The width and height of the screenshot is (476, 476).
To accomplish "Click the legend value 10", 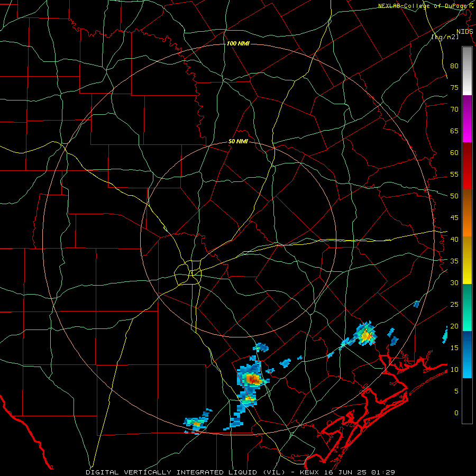I will coord(454,370).
